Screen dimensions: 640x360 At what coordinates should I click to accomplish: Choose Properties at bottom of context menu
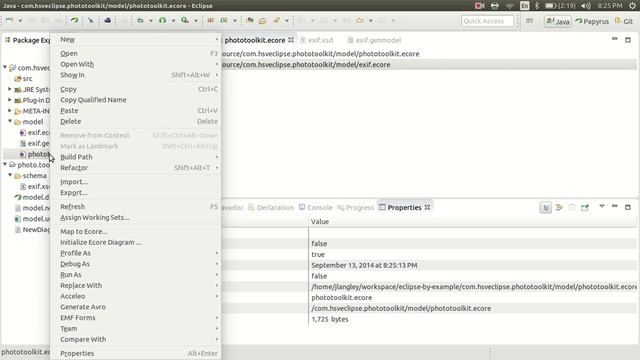(x=136, y=353)
